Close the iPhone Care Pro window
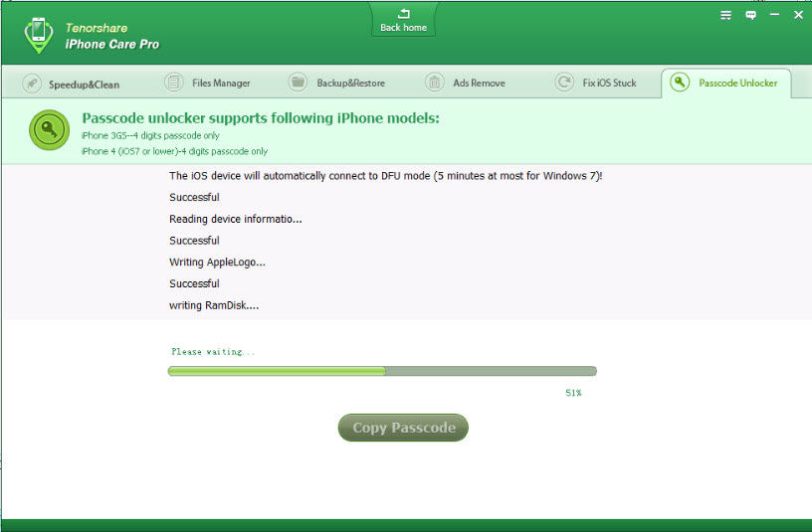The image size is (812, 532). pos(798,15)
